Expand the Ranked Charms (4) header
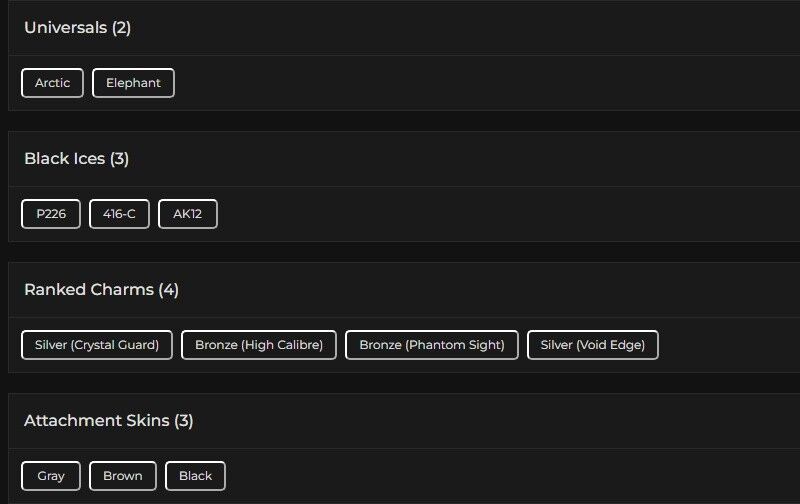The height and width of the screenshot is (504, 800). 101,290
